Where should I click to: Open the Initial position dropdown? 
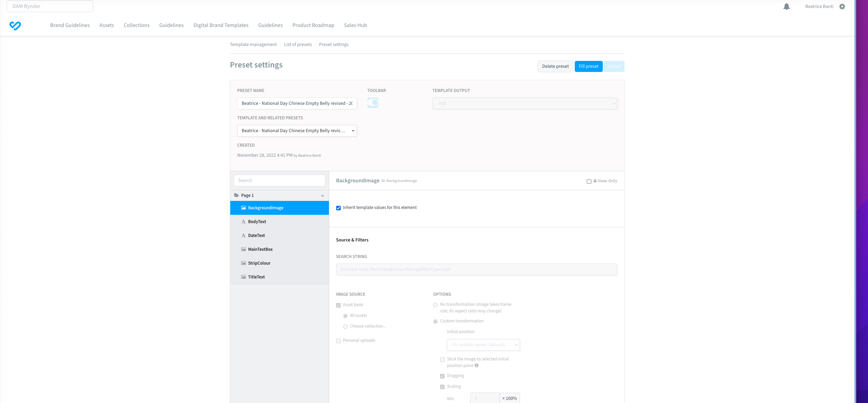pyautogui.click(x=483, y=345)
